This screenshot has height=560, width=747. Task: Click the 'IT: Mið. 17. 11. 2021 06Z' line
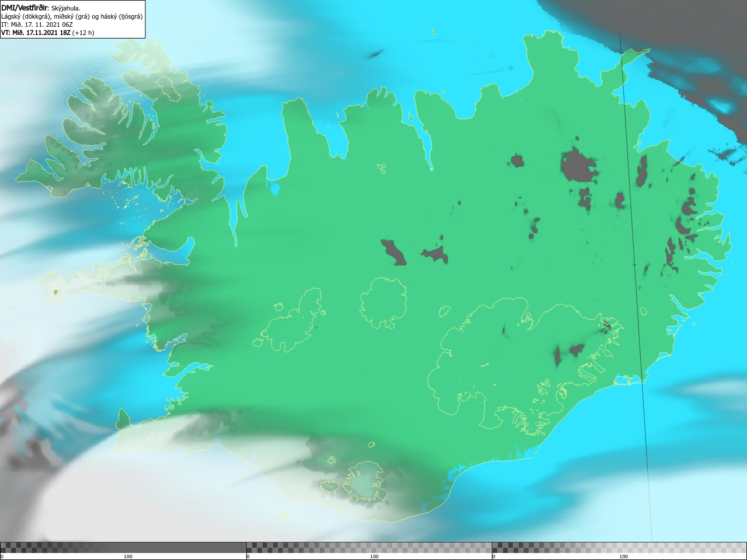pyautogui.click(x=37, y=24)
